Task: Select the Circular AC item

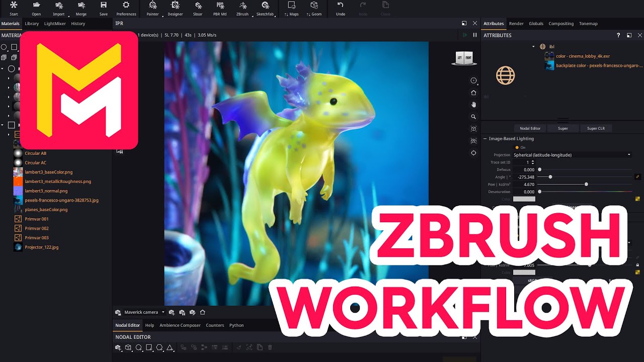Action: tap(35, 163)
